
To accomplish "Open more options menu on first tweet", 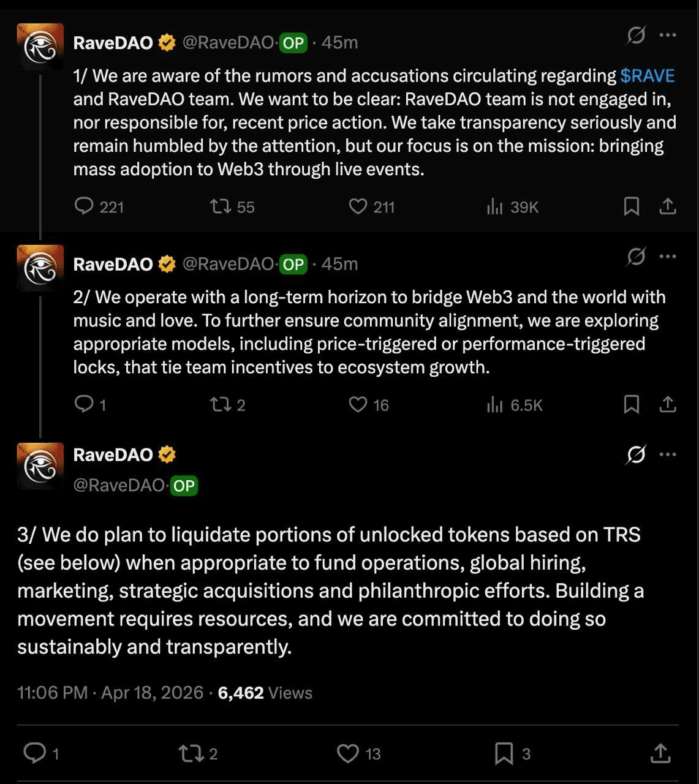I will click(668, 35).
